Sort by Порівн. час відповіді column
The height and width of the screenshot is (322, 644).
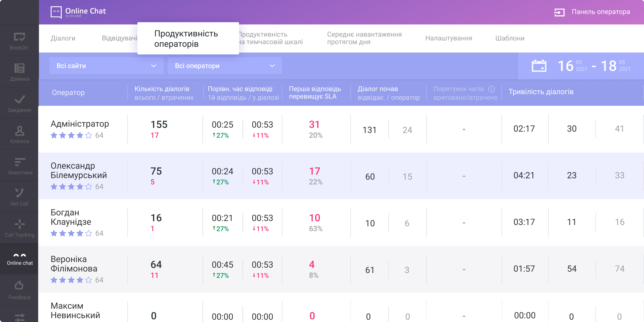[x=243, y=93]
